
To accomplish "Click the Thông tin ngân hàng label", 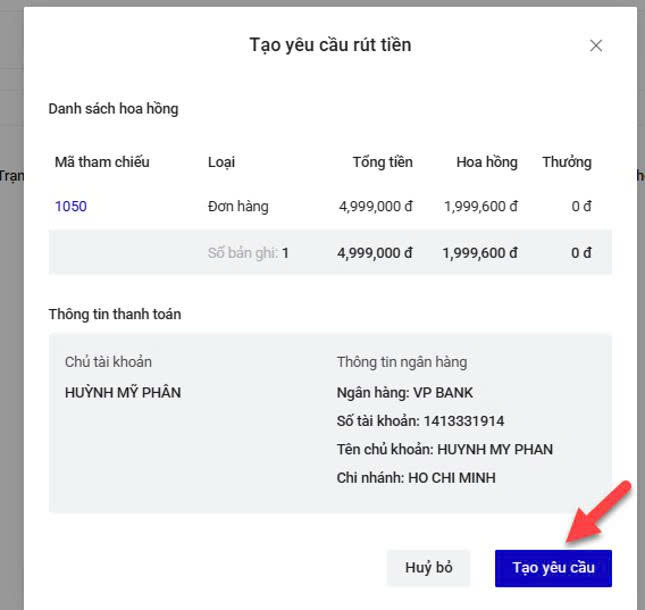I will [x=402, y=362].
